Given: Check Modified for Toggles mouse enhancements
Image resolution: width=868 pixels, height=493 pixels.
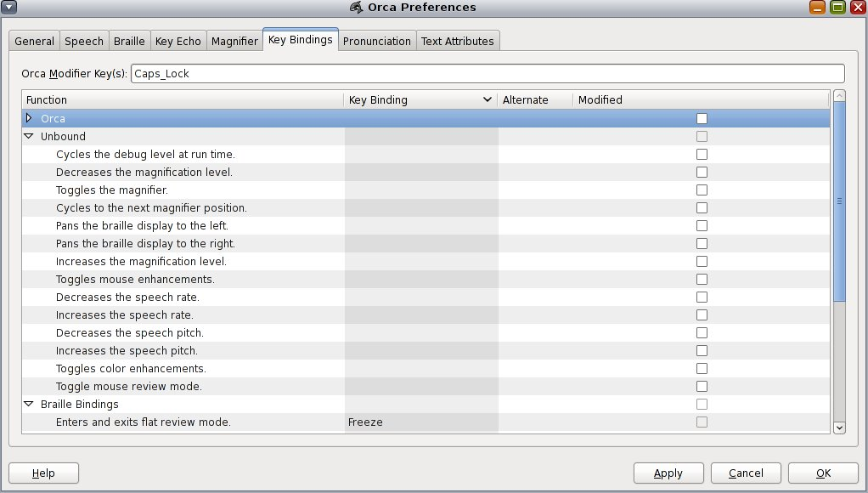Looking at the screenshot, I should tap(702, 279).
